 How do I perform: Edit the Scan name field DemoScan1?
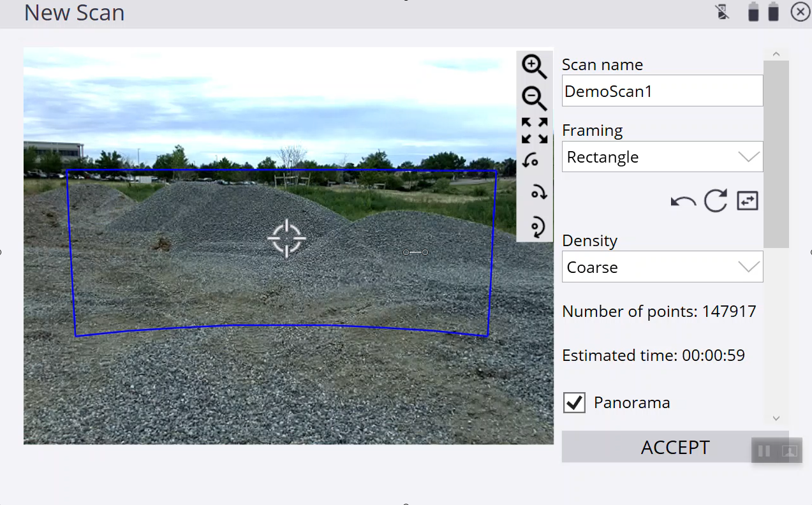click(662, 91)
